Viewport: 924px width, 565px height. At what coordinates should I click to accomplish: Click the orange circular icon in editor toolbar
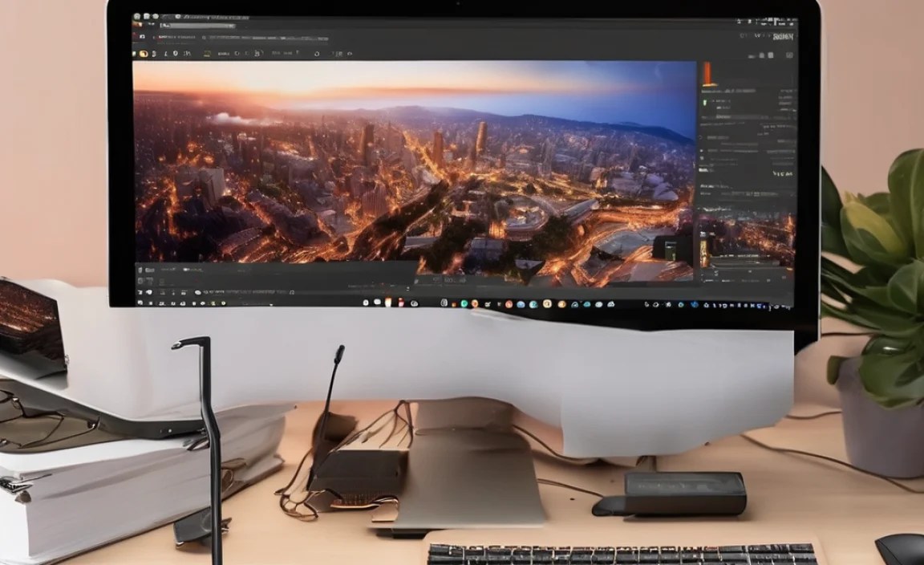[x=143, y=54]
